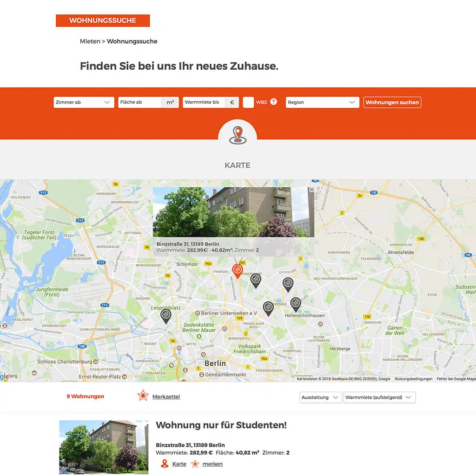Click the Fehler bei Google Maps link
Screen dimensions: 476x476
click(456, 379)
